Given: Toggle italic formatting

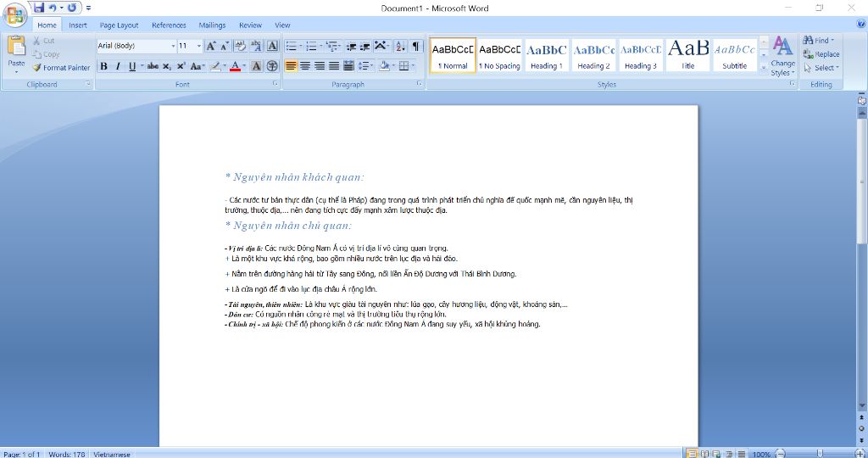Looking at the screenshot, I should (x=117, y=66).
